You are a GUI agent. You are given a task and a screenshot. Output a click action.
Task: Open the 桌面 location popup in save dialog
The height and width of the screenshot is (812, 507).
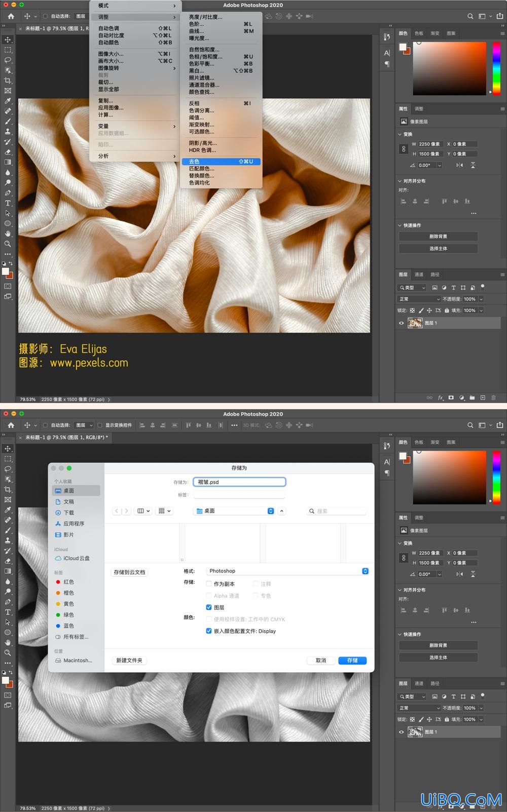click(x=234, y=511)
